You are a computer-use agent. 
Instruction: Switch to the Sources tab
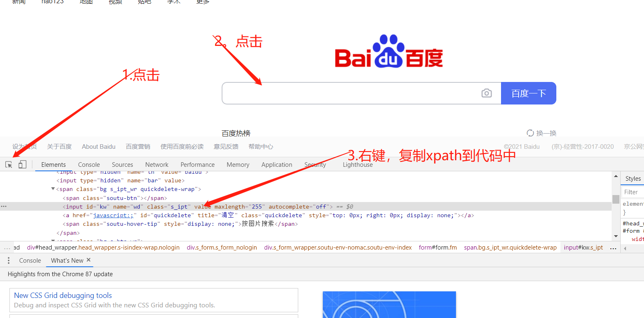122,164
